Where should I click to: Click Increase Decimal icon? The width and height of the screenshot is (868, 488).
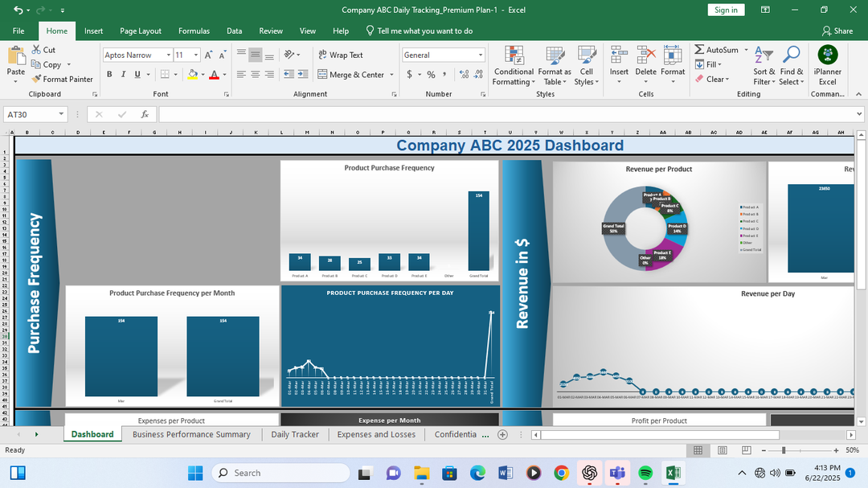coord(464,74)
